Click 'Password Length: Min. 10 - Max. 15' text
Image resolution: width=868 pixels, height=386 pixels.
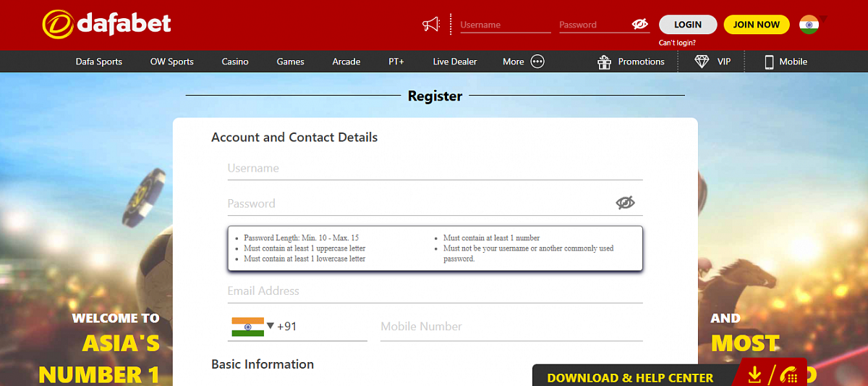coord(302,238)
